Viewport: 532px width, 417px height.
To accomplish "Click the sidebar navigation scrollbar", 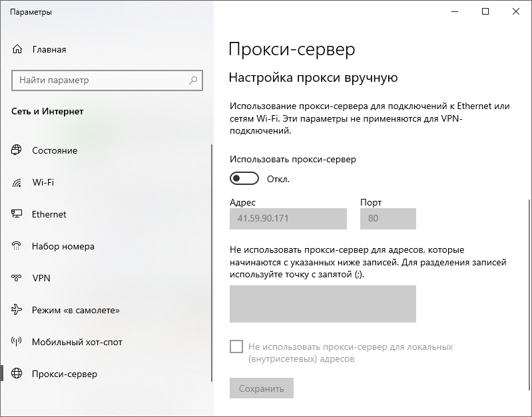I will pos(212,263).
